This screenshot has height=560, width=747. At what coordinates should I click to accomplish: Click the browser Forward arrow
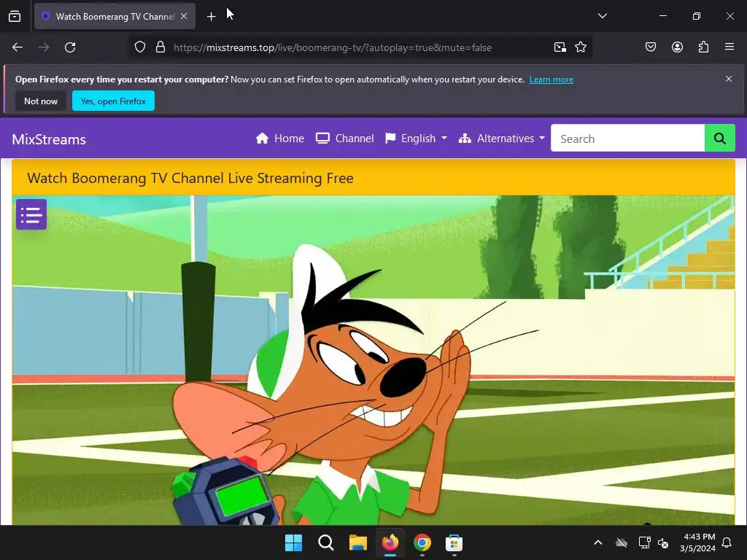pos(44,47)
